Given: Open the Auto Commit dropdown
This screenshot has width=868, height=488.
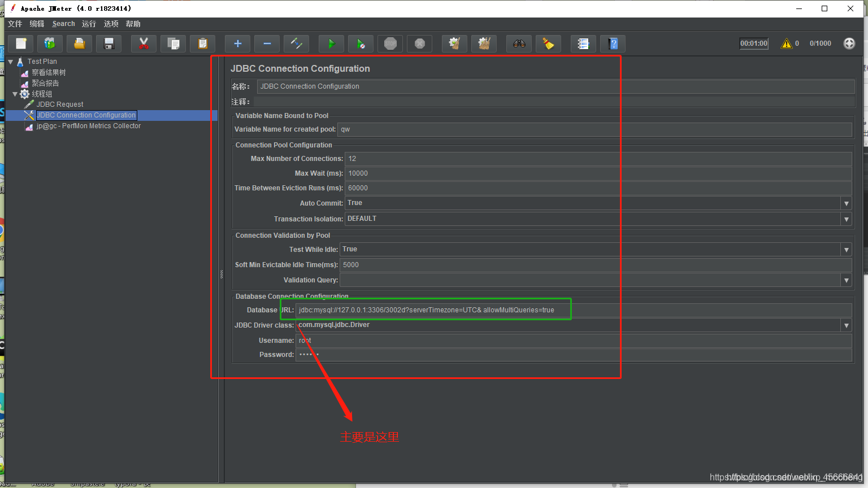Looking at the screenshot, I should [x=846, y=203].
